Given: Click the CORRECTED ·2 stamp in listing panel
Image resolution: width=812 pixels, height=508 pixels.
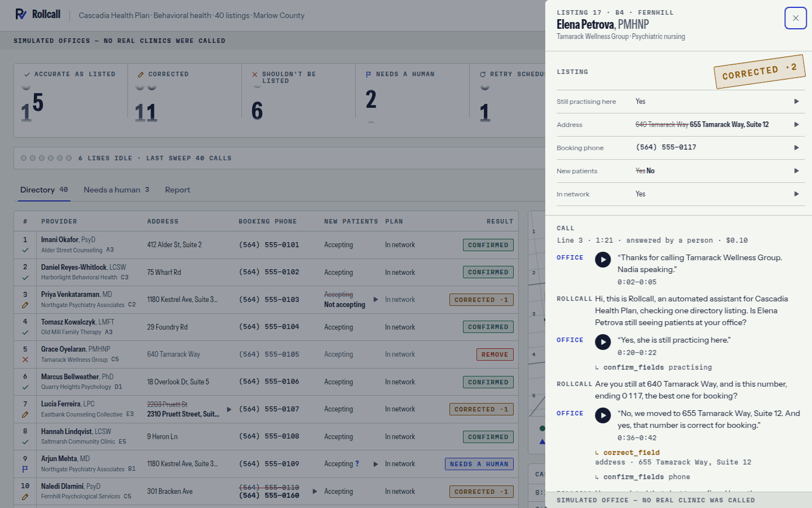Looking at the screenshot, I should [760, 71].
